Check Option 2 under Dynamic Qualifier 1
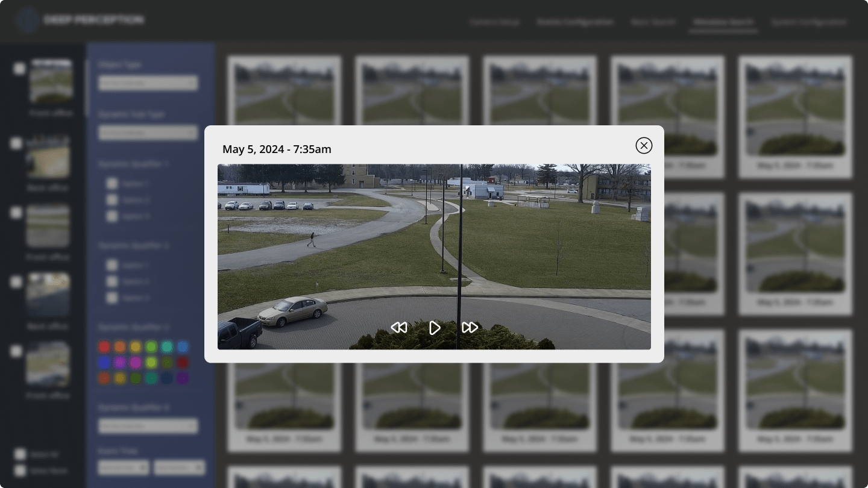 tap(112, 199)
